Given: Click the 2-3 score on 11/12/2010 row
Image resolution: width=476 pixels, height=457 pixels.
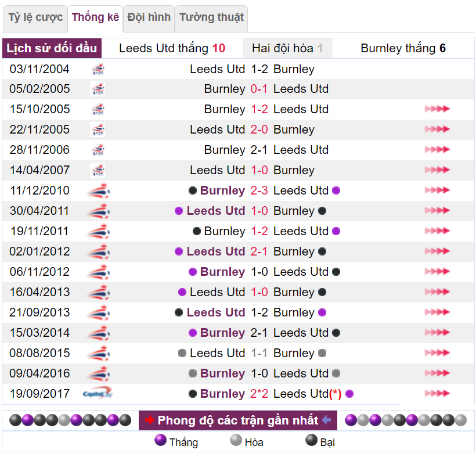Looking at the screenshot, I should [259, 190].
